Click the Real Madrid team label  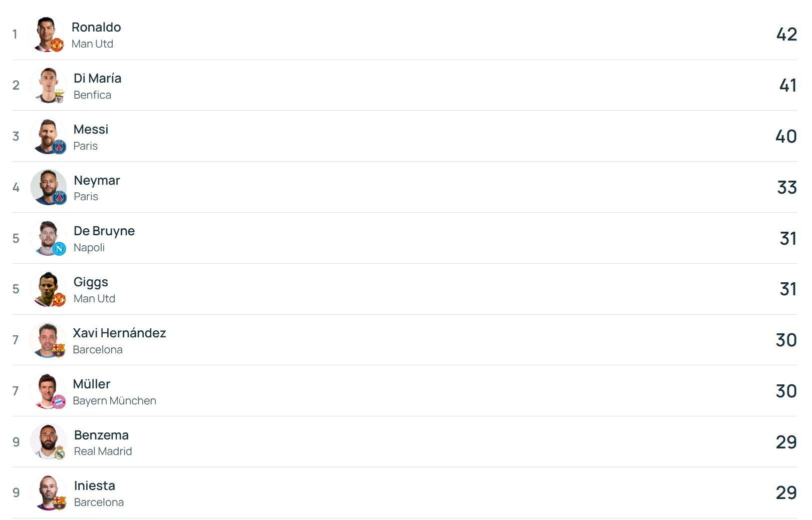point(103,451)
